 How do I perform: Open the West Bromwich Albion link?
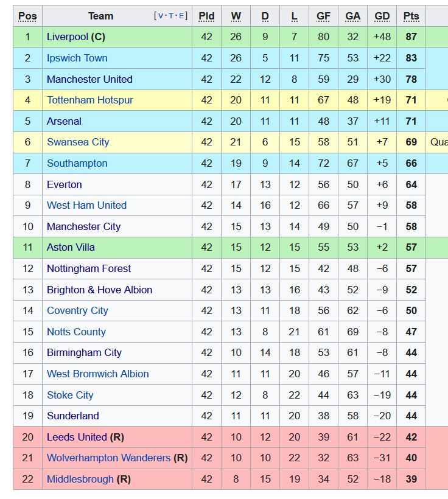pyautogui.click(x=98, y=374)
